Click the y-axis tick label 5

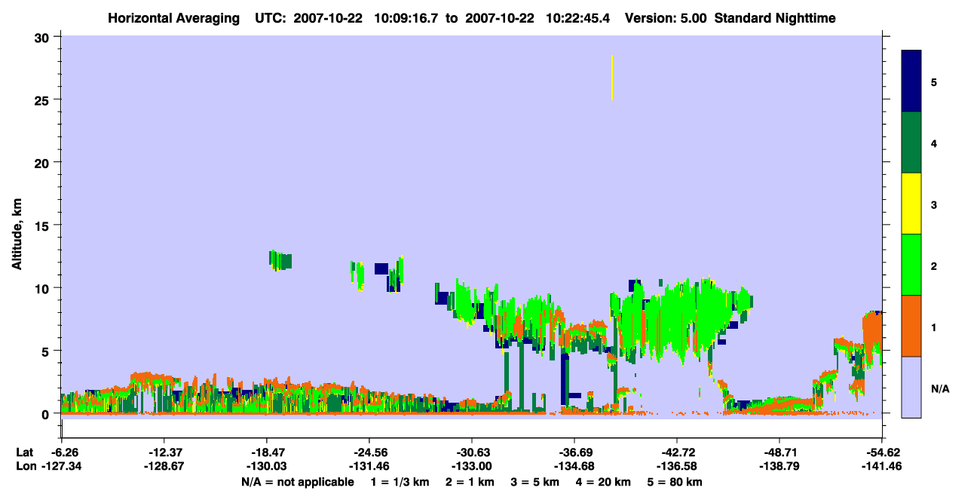click(x=47, y=351)
